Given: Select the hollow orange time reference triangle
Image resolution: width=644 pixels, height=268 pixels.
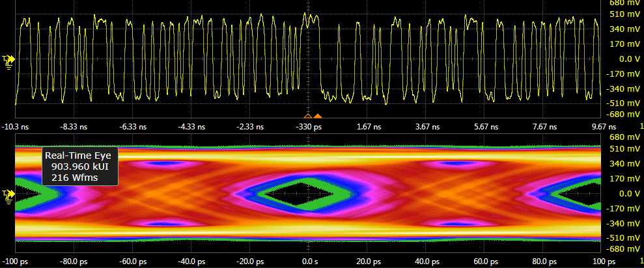Looking at the screenshot, I should click(x=308, y=116).
